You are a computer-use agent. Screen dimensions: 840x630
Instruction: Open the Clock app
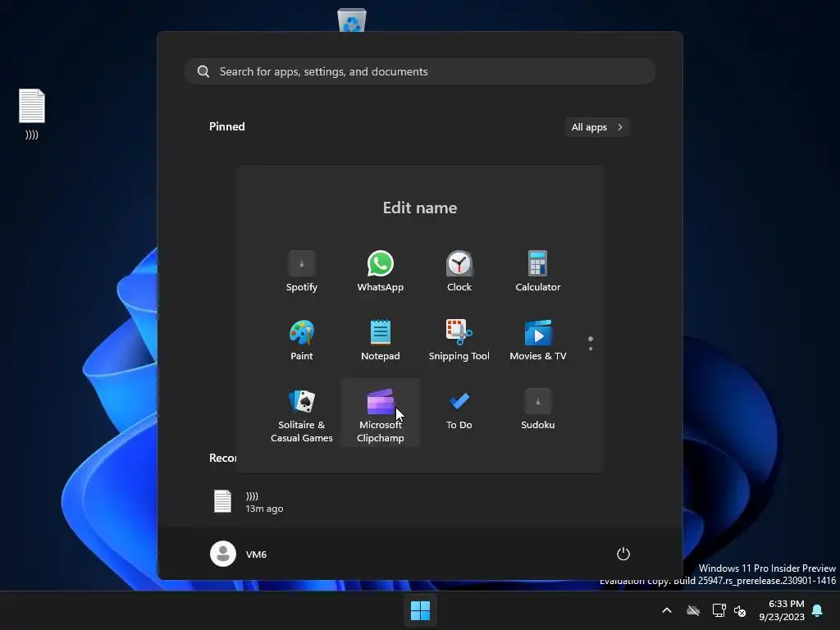[459, 272]
